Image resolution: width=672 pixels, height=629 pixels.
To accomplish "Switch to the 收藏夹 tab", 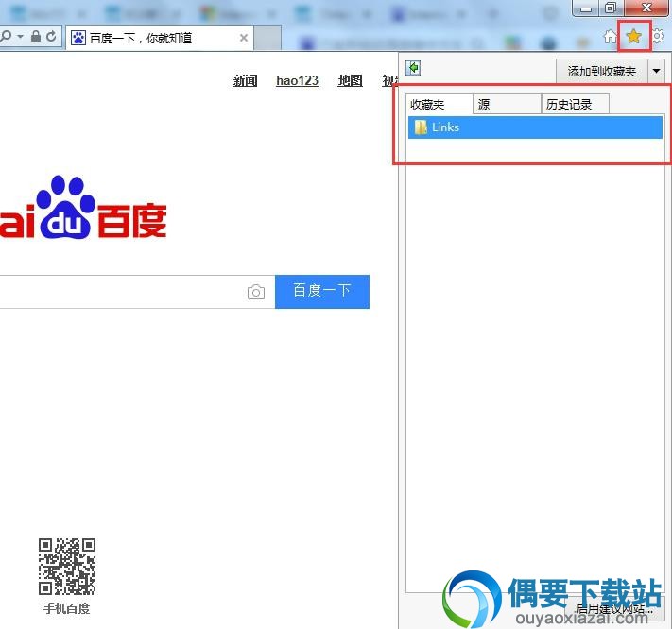I will tap(439, 105).
